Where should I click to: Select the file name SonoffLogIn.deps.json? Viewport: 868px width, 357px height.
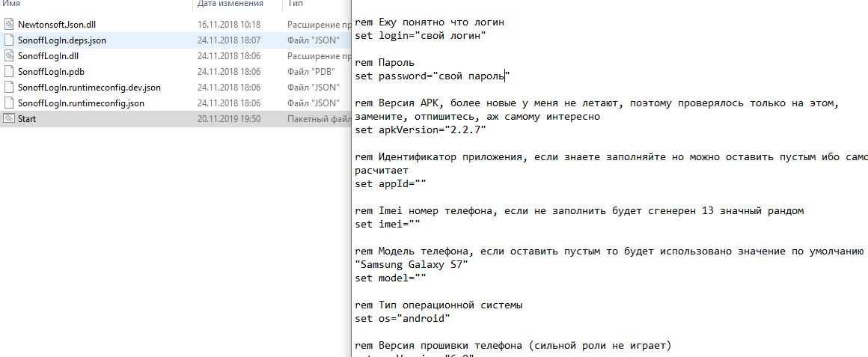(62, 40)
